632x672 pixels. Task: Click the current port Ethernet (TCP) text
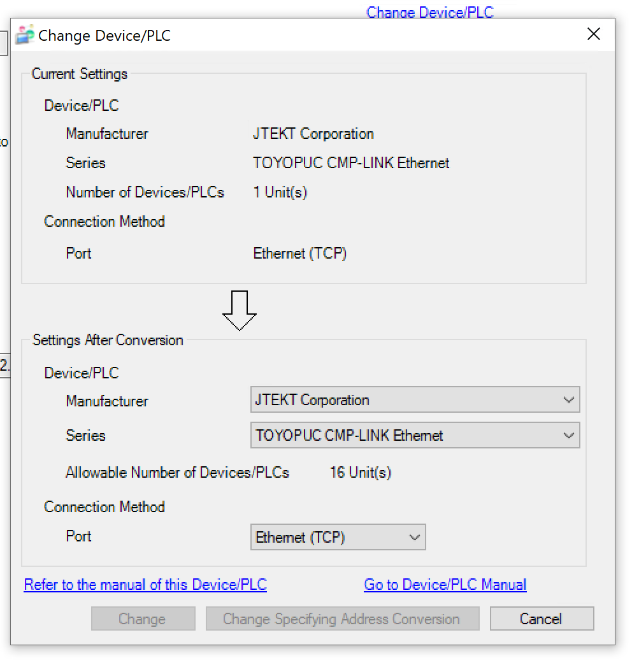point(299,254)
